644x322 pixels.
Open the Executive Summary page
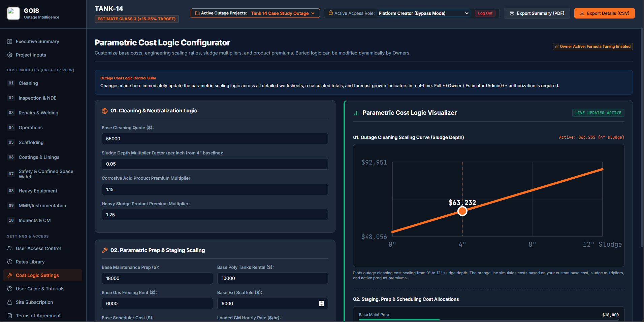[42, 41]
